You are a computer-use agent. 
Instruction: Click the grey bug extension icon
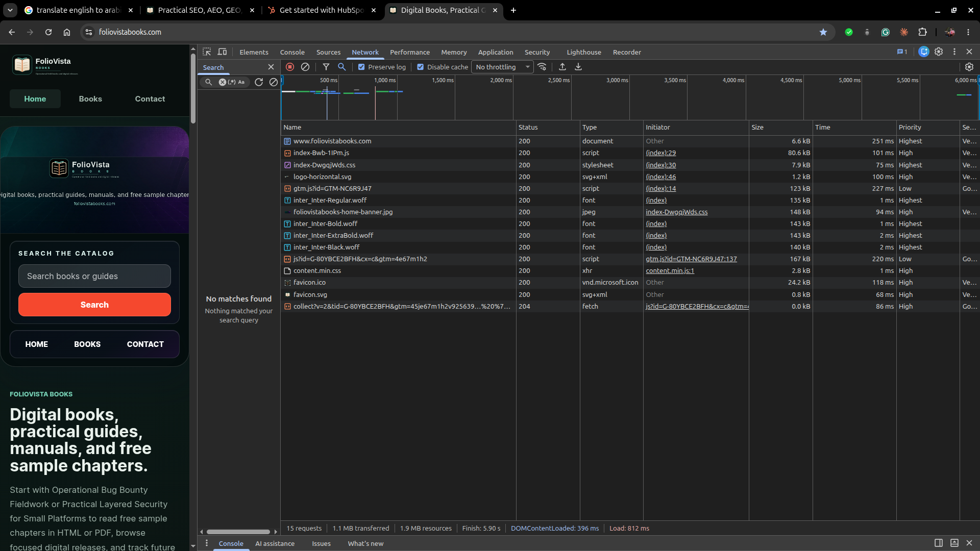click(867, 32)
